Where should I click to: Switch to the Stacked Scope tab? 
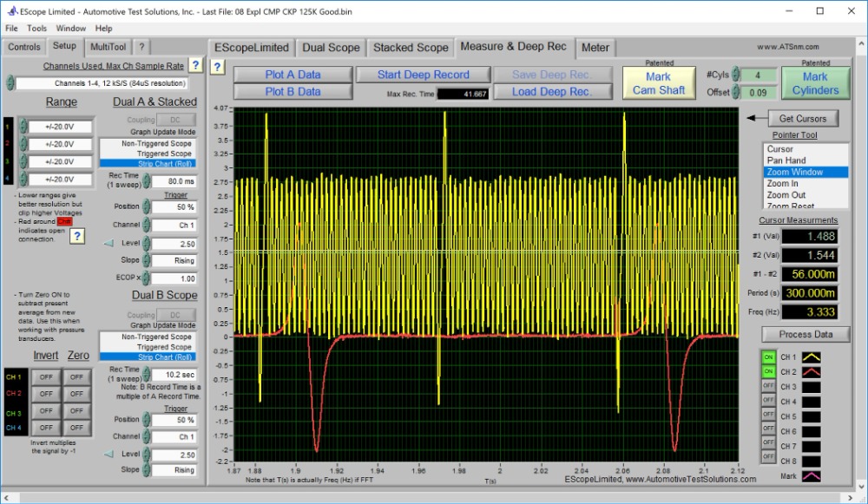411,48
